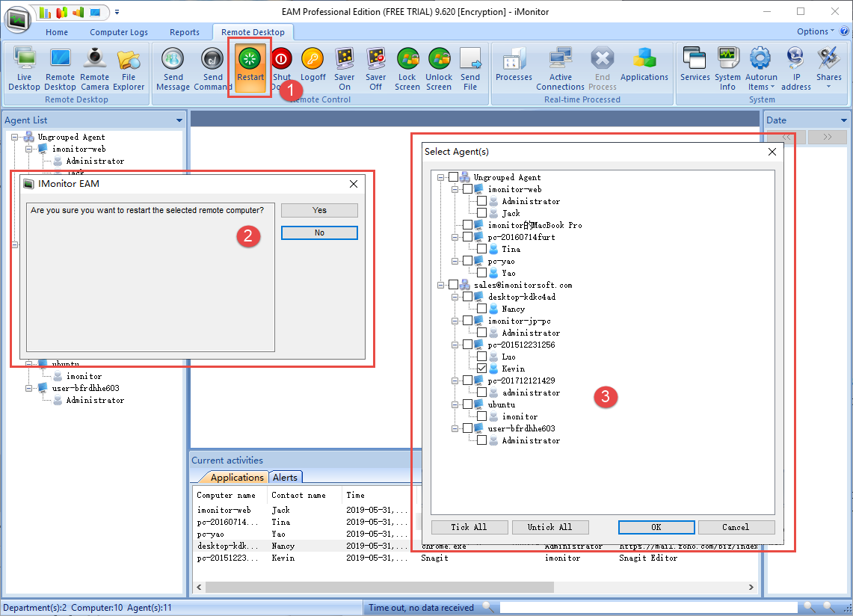Collapse sales@imonitorsoft.com node in dialog
The height and width of the screenshot is (616, 853).
pyautogui.click(x=440, y=285)
